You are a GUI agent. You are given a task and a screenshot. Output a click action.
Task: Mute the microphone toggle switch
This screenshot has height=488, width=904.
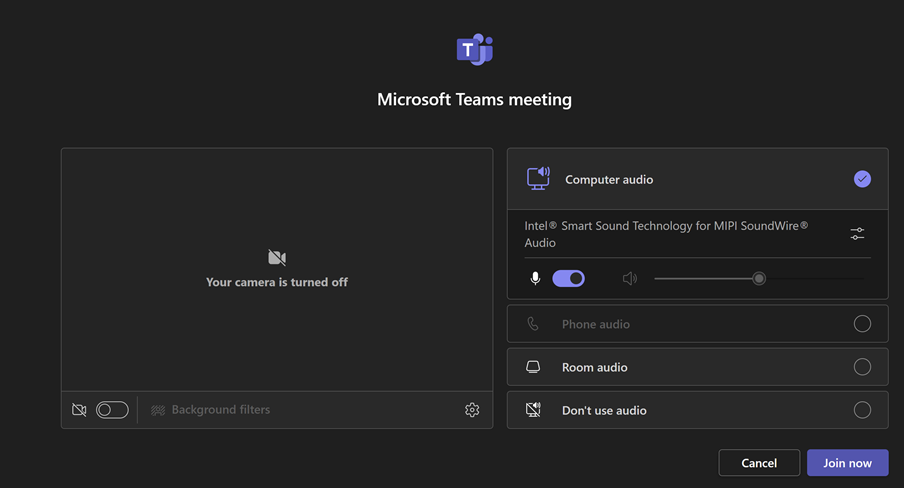click(x=568, y=279)
